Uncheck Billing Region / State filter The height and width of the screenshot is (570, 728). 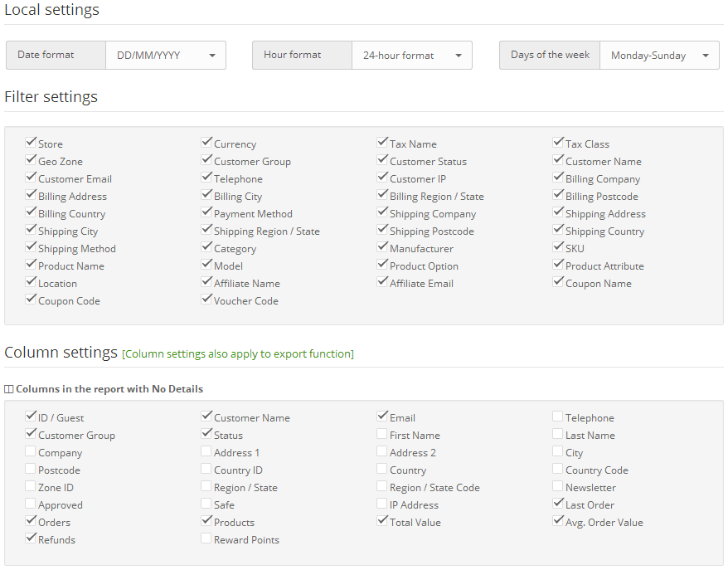click(382, 195)
